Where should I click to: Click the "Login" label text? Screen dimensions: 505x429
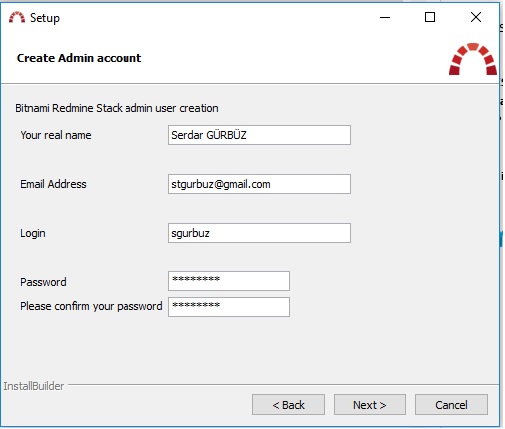(x=33, y=233)
